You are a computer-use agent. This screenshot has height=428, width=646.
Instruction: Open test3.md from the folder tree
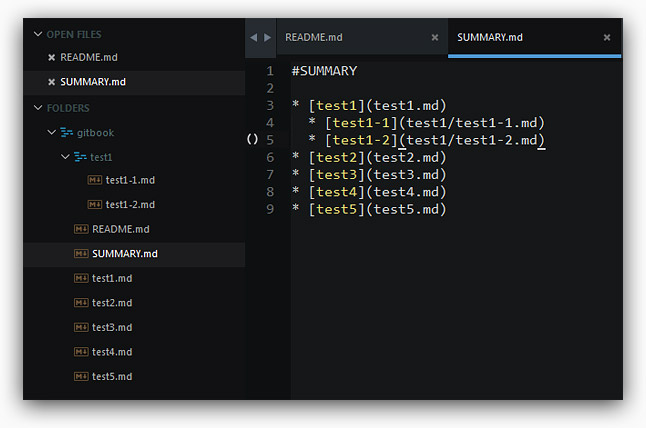click(112, 327)
